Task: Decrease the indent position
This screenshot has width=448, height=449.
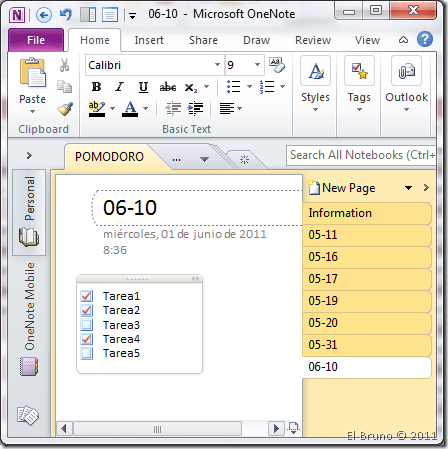Action: click(173, 108)
